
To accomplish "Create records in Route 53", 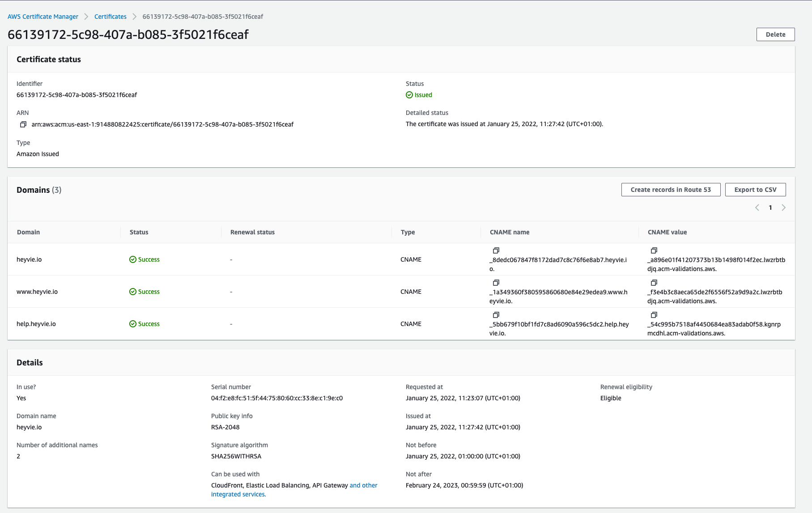I will pos(671,190).
